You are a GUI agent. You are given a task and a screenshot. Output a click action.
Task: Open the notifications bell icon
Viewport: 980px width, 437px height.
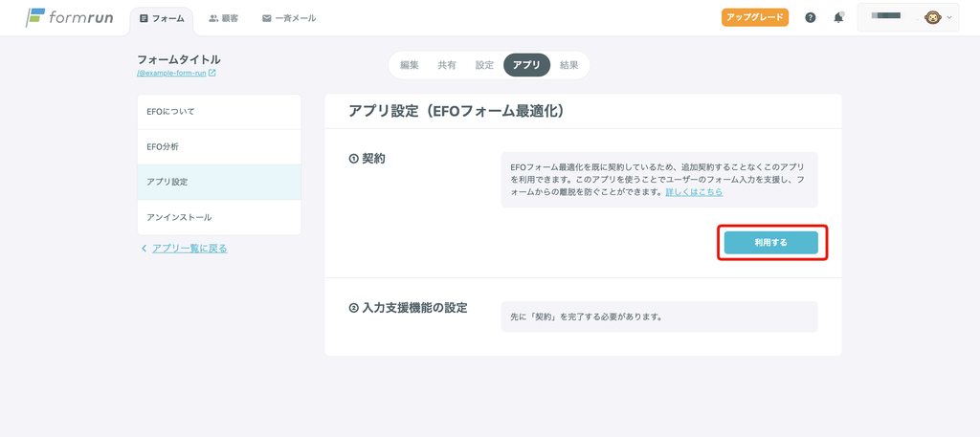pyautogui.click(x=838, y=18)
